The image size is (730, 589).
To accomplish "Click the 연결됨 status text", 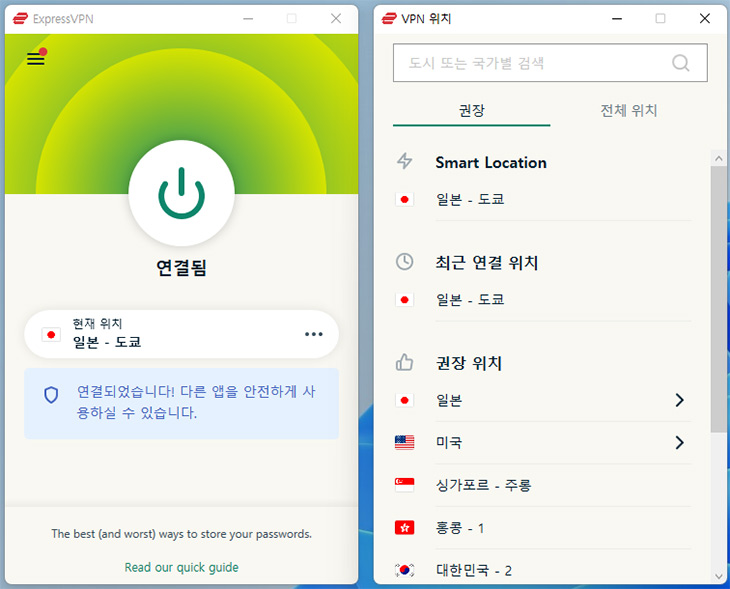I will (182, 268).
